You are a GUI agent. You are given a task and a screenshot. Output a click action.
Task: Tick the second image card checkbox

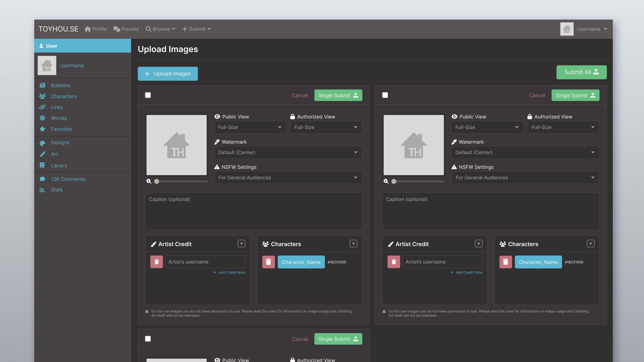click(385, 95)
